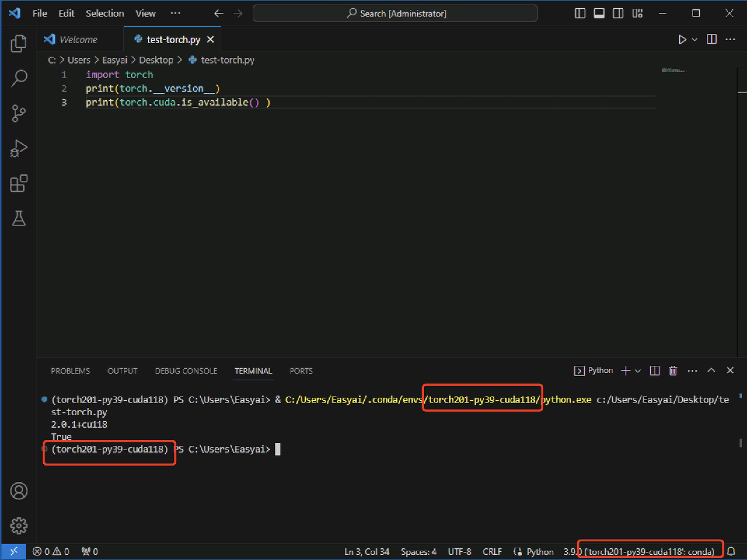Click line 3 print cuda.is_available code

click(178, 102)
